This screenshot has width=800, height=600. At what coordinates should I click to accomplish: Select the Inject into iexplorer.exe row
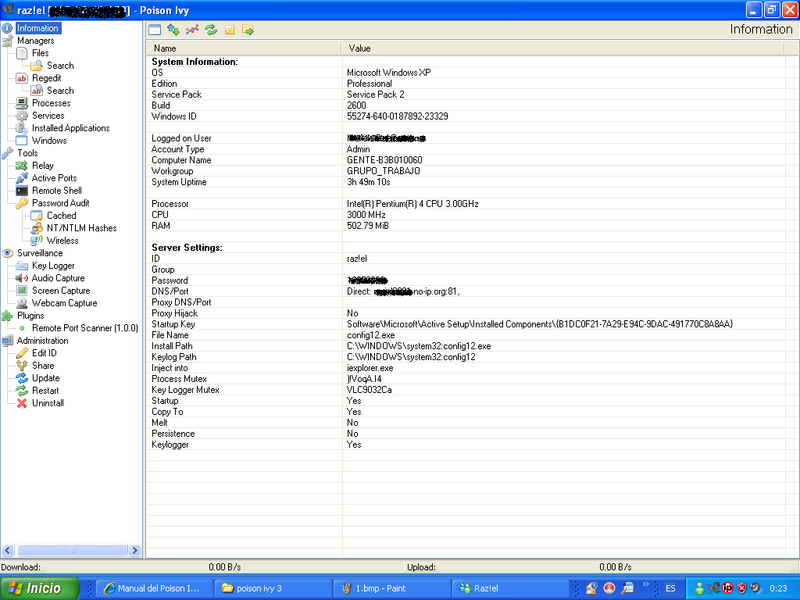(465, 368)
